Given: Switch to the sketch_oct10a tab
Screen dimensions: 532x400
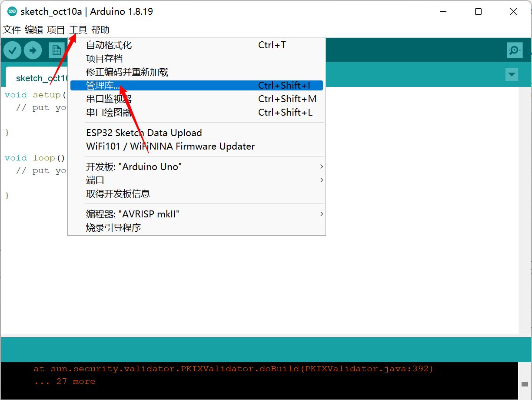Looking at the screenshot, I should [37, 77].
